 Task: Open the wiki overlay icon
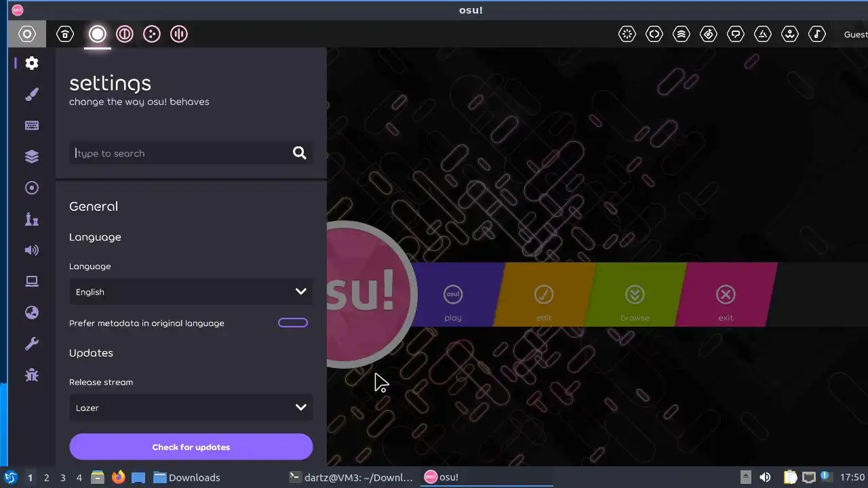point(790,34)
